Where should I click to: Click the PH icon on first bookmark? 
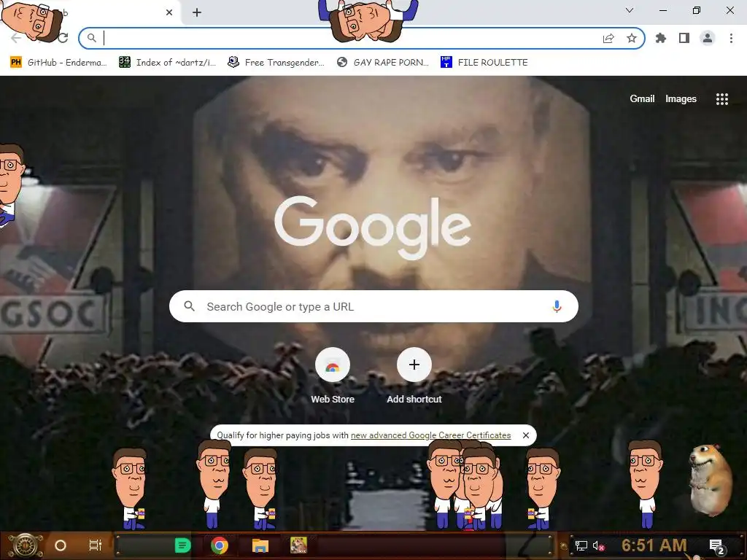(16, 63)
